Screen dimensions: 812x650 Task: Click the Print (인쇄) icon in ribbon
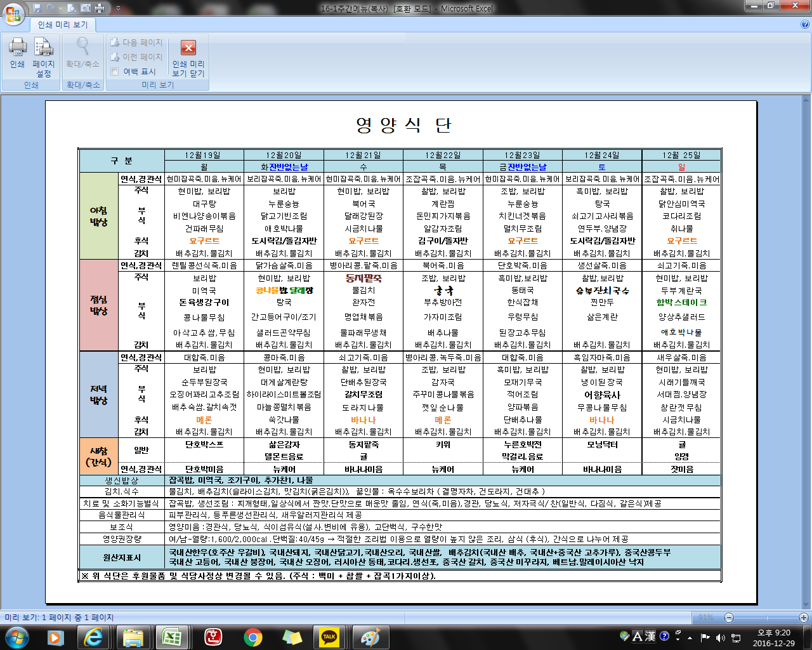(x=17, y=53)
